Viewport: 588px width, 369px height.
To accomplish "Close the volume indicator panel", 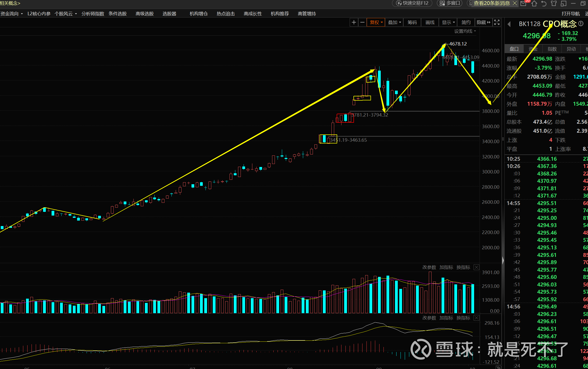I will [477, 267].
